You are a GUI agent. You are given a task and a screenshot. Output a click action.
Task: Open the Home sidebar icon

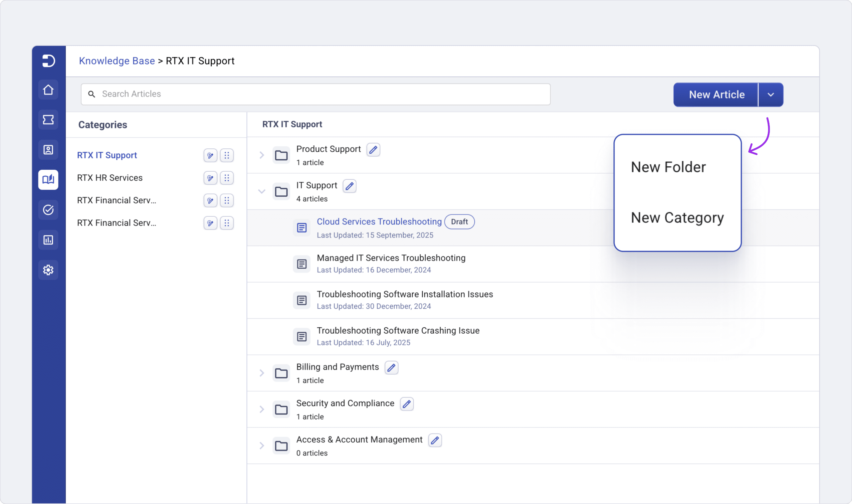(x=48, y=90)
